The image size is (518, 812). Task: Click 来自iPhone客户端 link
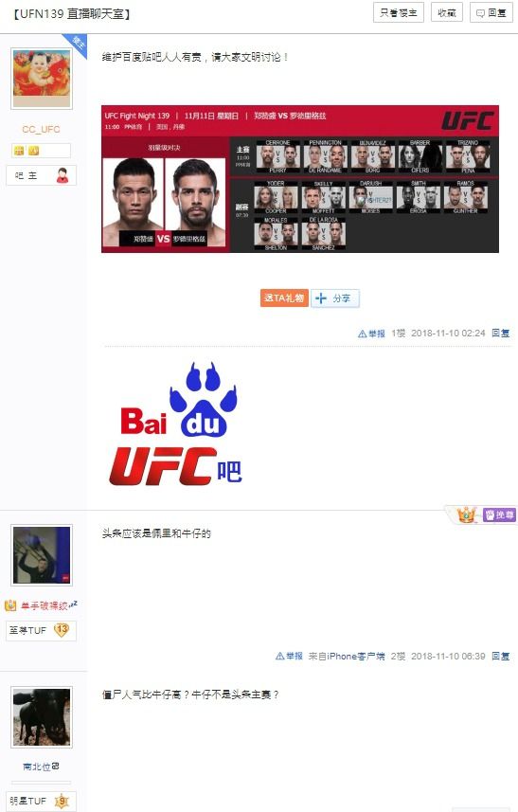coord(347,656)
